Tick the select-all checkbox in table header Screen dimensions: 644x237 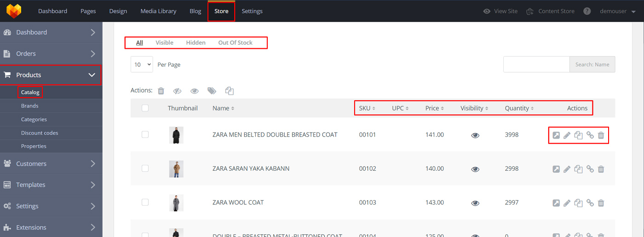click(145, 108)
